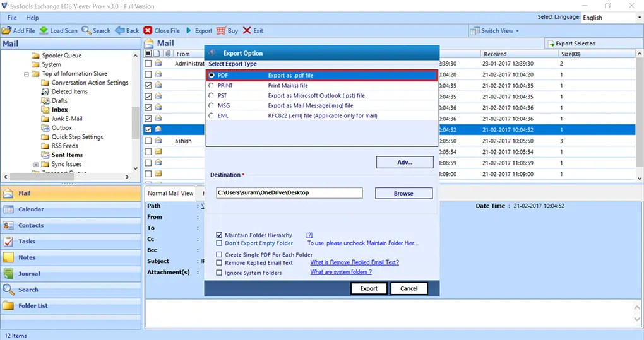Click the Buy cart icon
644x340 pixels.
[221, 30]
